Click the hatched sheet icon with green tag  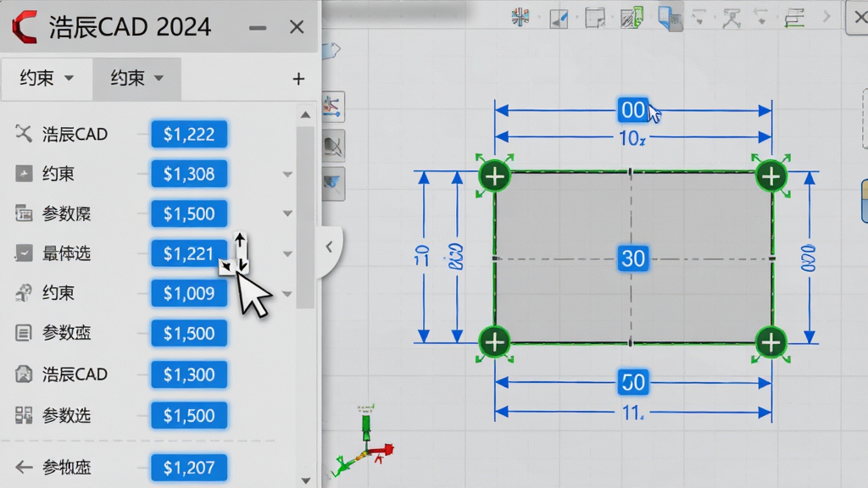(x=632, y=18)
